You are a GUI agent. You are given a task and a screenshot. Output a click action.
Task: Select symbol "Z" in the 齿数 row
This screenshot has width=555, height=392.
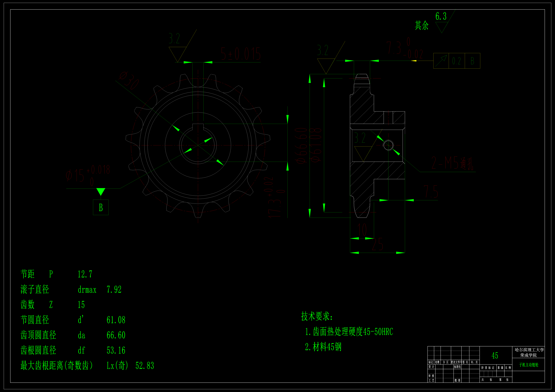coord(51,305)
